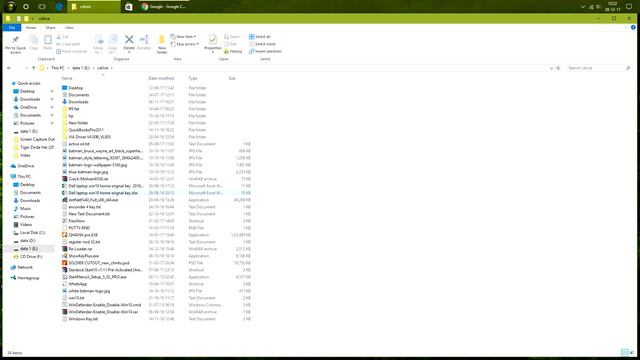
Task: Select the blue-batman-logo.jpg file
Action: (88, 172)
